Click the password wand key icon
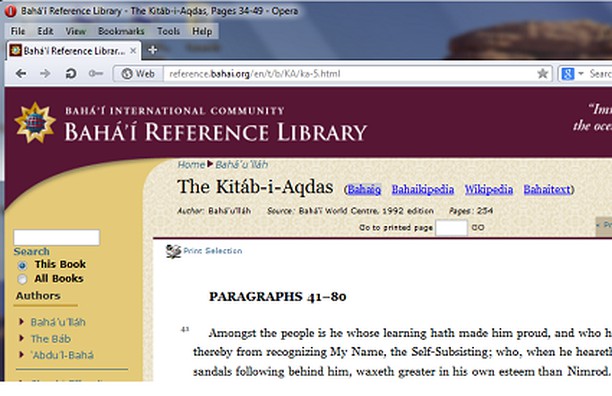612x396 pixels. click(96, 73)
